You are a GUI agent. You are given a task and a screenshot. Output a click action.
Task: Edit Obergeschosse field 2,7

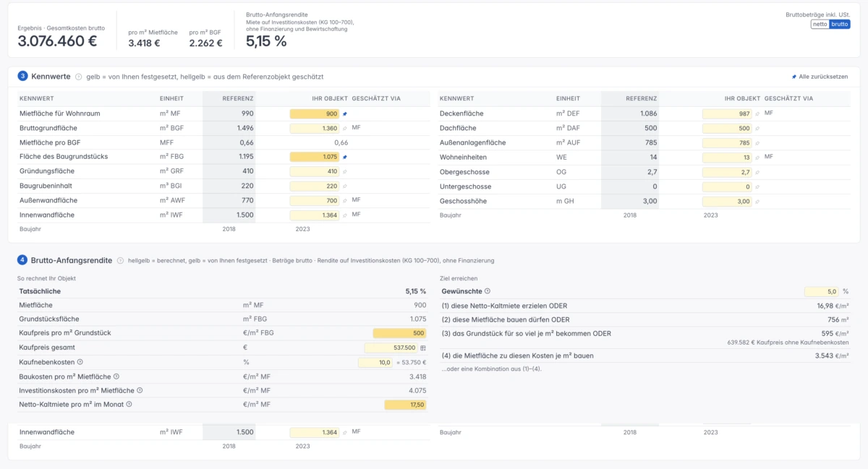(x=727, y=172)
